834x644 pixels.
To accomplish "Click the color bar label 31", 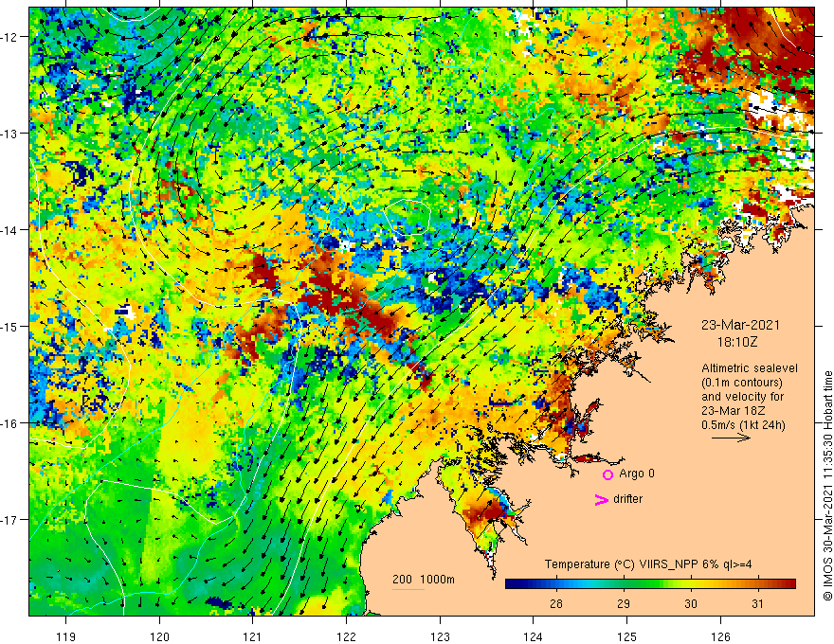I will 757,603.
